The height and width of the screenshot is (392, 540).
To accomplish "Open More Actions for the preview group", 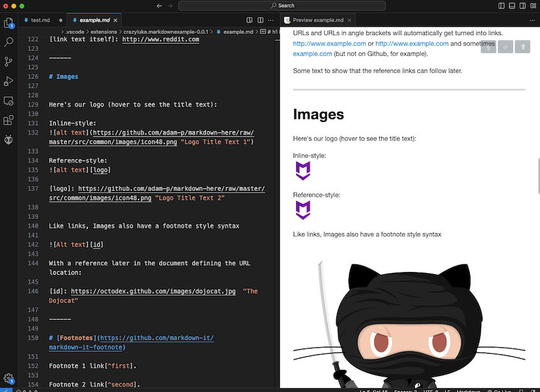I will [x=532, y=20].
